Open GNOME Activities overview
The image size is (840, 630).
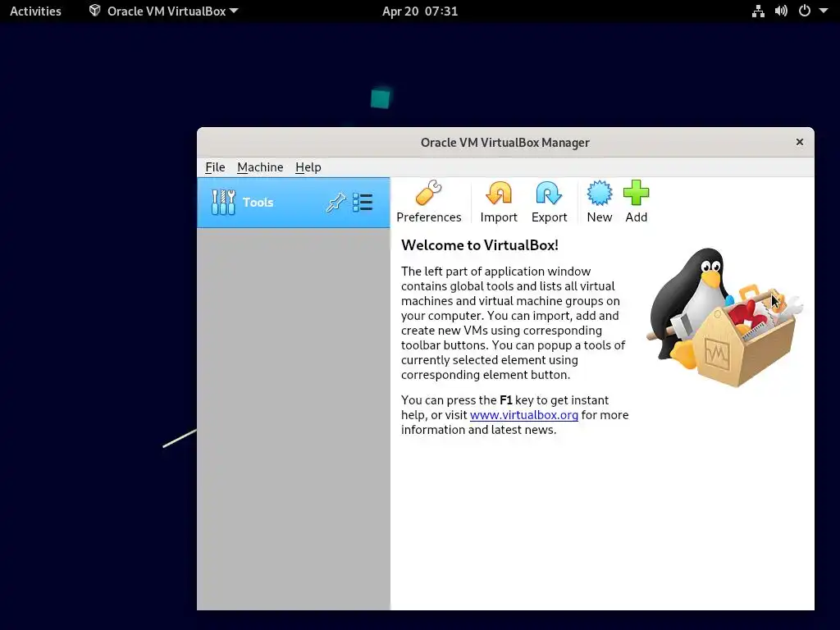click(35, 11)
